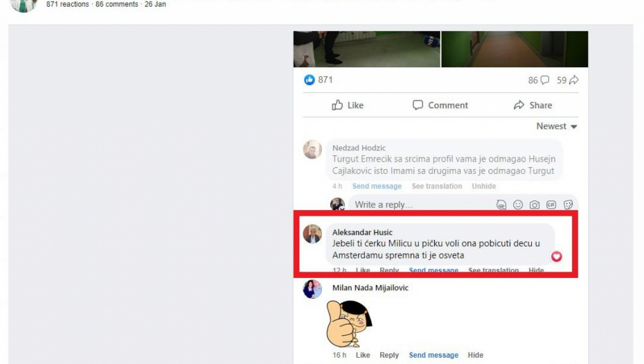Open the sticker picker in reply box

(568, 205)
